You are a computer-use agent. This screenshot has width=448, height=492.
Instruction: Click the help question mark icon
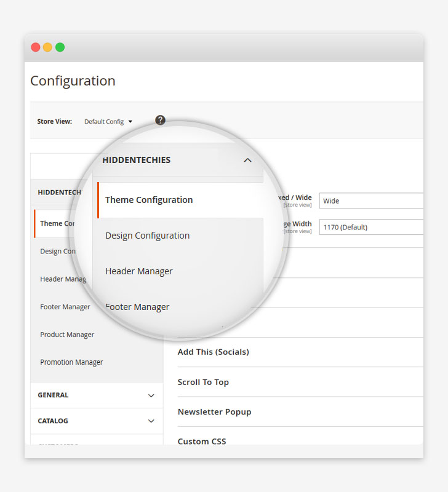point(160,120)
